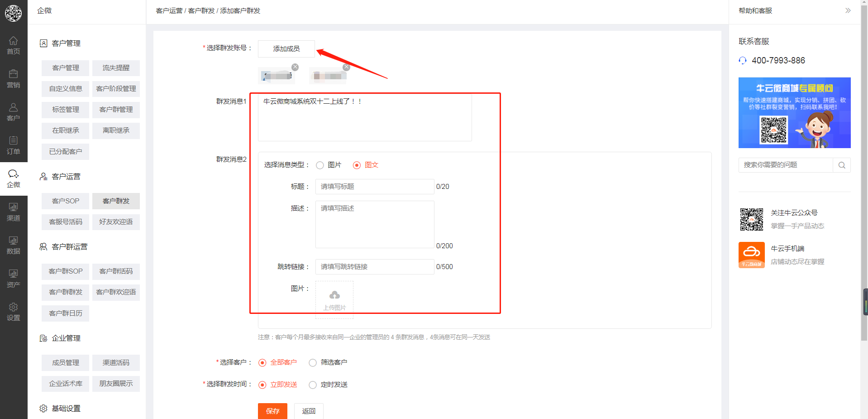Click the 跳转链接 link input field
The height and width of the screenshot is (419, 868).
[375, 267]
